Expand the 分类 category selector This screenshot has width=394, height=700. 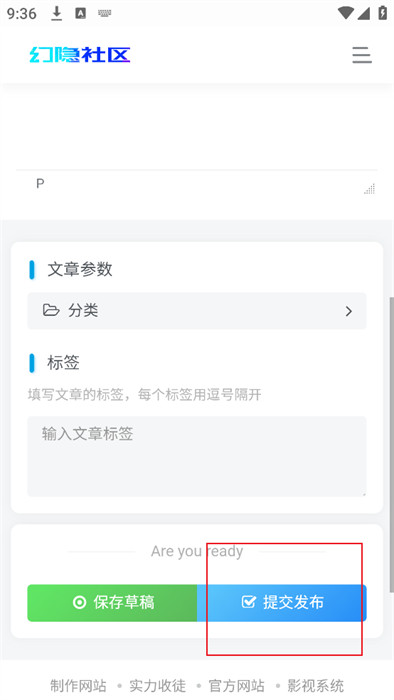pyautogui.click(x=197, y=311)
